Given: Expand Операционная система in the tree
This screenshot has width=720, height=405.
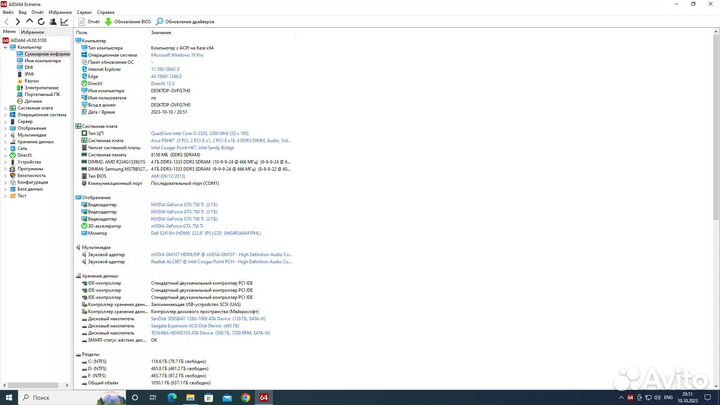Looking at the screenshot, I should [x=6, y=115].
